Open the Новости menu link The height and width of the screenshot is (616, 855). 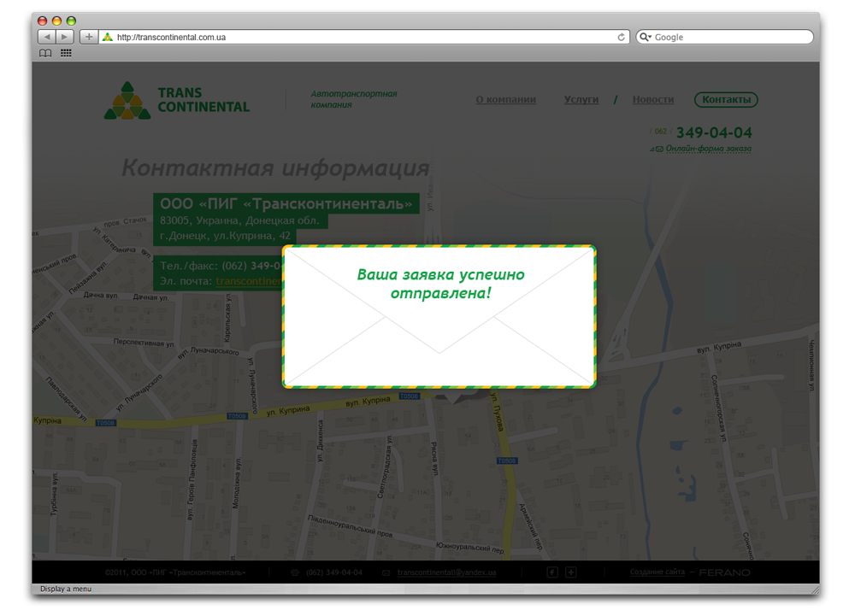point(653,100)
